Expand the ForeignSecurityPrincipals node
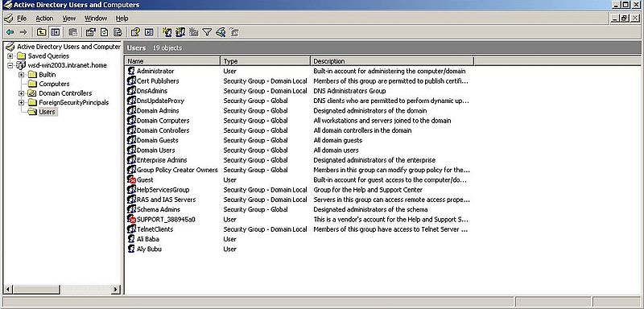 pyautogui.click(x=22, y=102)
